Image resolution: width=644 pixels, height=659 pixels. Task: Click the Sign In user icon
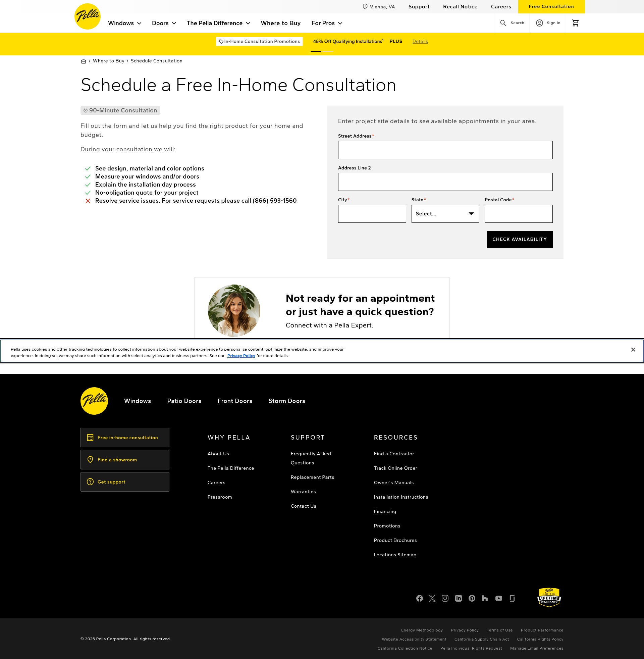[x=539, y=23]
